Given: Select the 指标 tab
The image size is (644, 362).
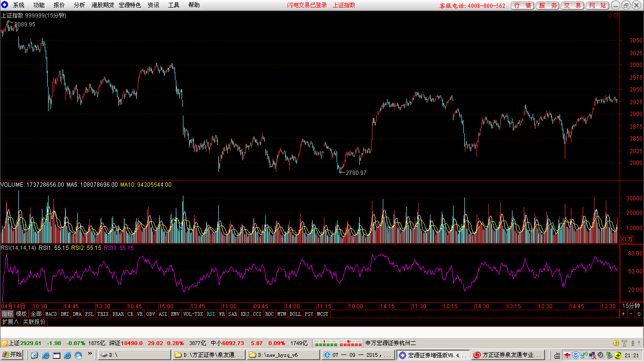Looking at the screenshot, I should (7, 313).
